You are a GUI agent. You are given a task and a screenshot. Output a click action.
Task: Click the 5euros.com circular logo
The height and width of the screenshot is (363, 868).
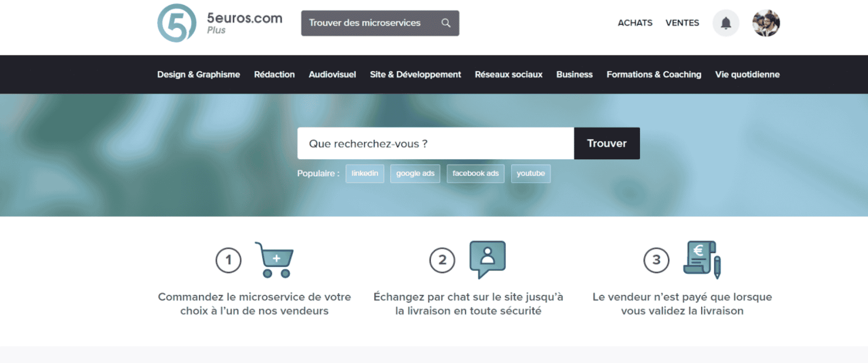click(x=177, y=23)
